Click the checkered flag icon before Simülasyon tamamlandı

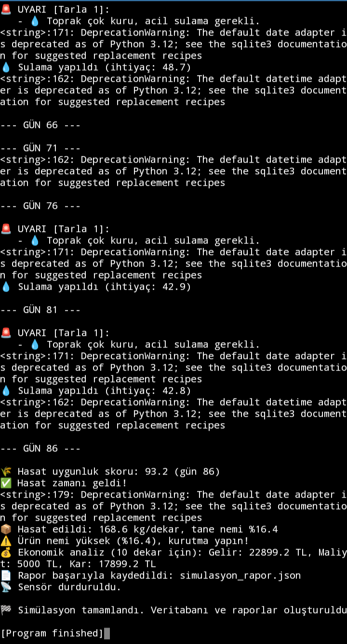[x=6, y=610]
